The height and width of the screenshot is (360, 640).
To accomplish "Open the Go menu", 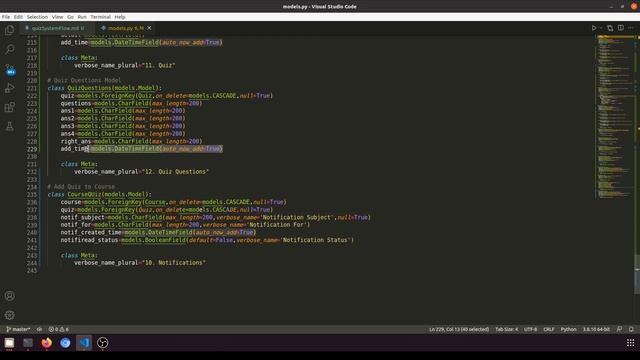I will [x=70, y=17].
